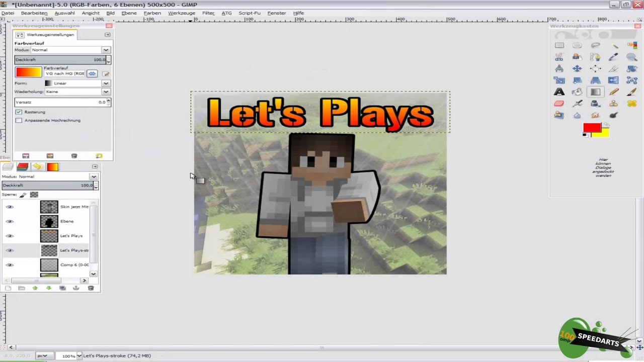Open the Filter menu

(x=208, y=13)
